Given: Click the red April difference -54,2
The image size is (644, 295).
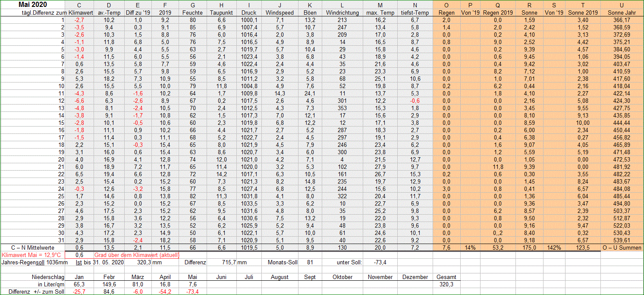Looking at the screenshot, I should pyautogui.click(x=166, y=292).
